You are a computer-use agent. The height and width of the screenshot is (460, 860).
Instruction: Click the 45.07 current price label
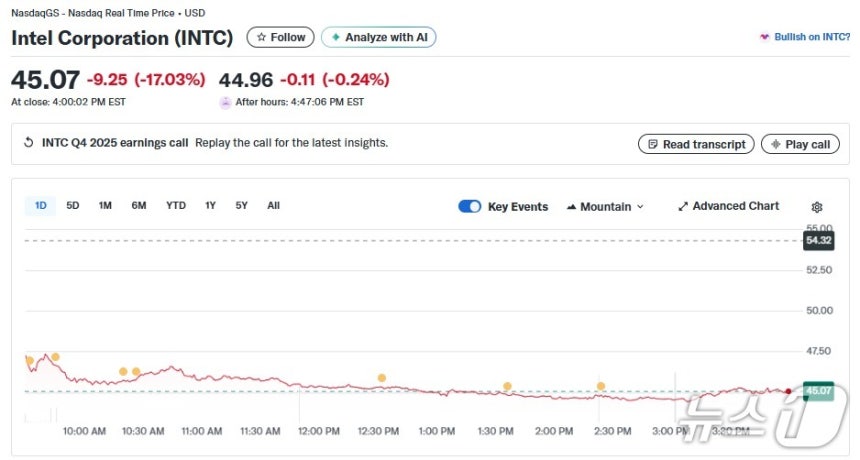tap(818, 391)
